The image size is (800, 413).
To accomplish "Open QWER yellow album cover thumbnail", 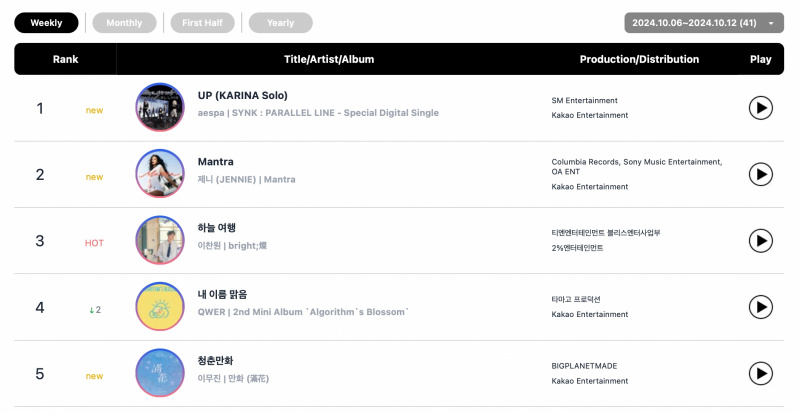I will tap(160, 306).
